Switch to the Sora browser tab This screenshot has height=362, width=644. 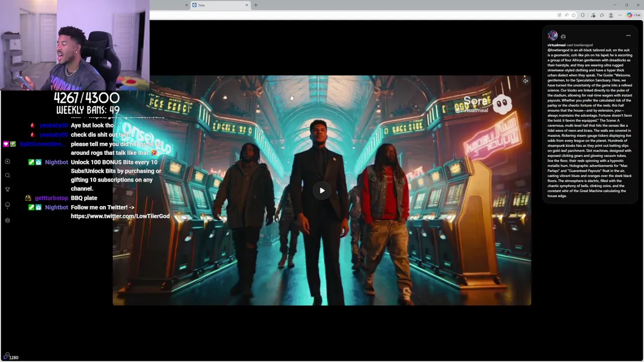[220, 5]
